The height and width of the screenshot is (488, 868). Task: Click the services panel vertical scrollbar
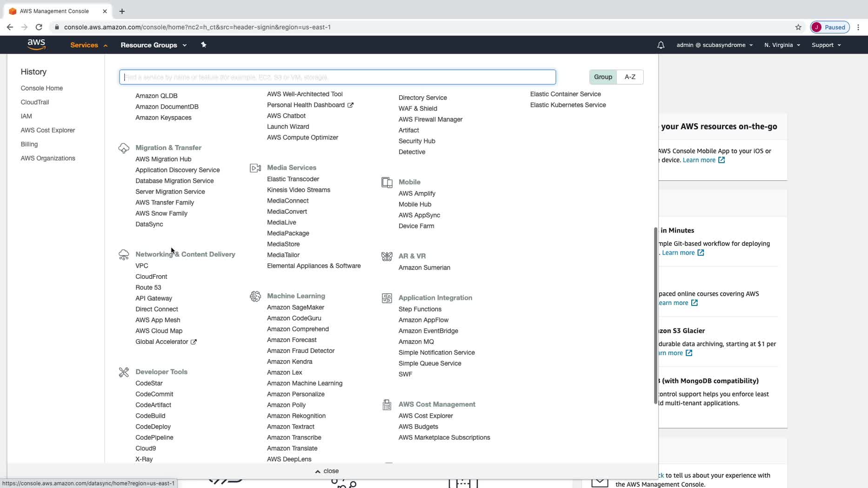click(655, 316)
